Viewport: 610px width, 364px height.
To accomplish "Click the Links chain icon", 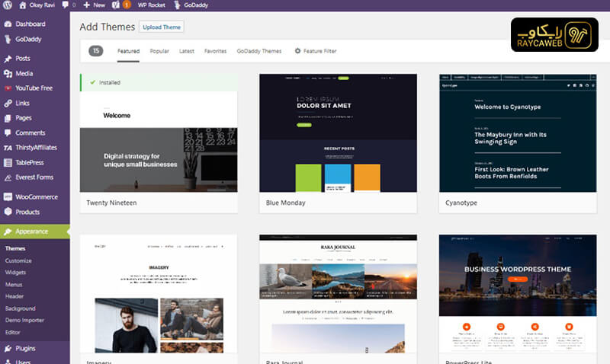I will [x=8, y=104].
